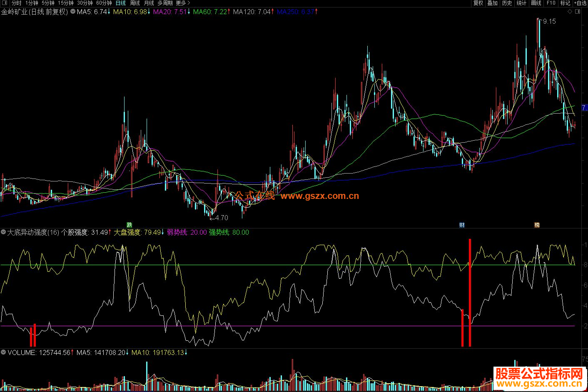Click the 标记 mark button
588x392 pixels.
565,3
